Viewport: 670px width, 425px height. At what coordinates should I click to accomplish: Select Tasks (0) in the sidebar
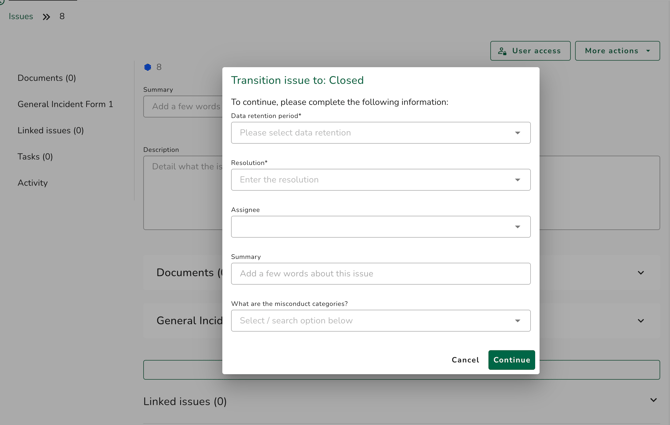(x=35, y=157)
